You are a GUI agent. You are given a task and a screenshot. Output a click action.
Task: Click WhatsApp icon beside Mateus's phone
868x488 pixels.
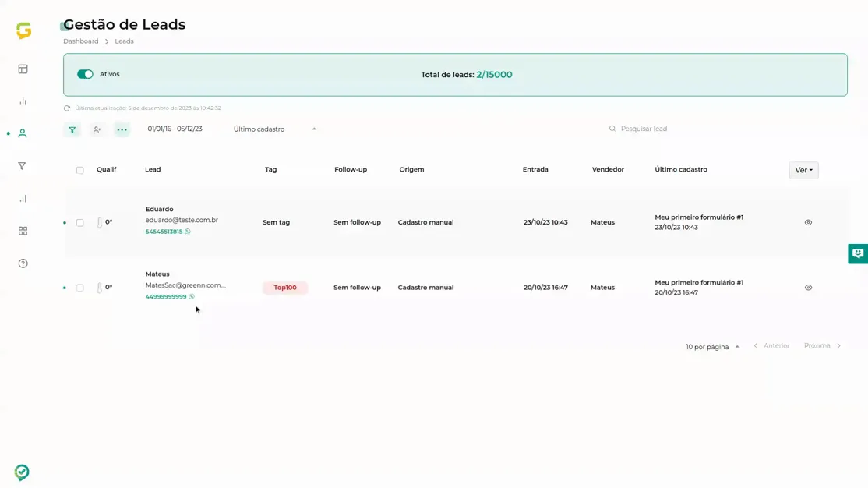tap(192, 297)
